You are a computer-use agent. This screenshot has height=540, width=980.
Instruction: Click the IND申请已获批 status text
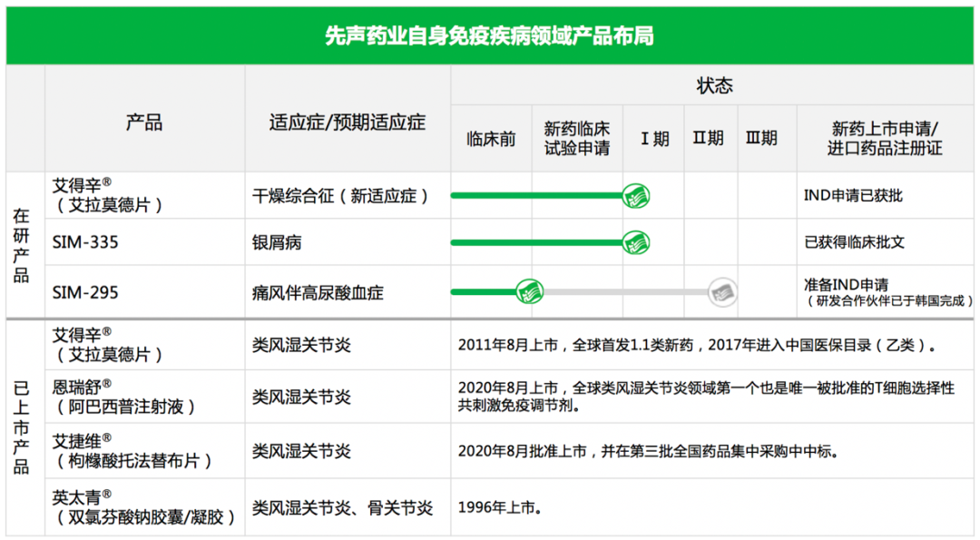pyautogui.click(x=853, y=196)
